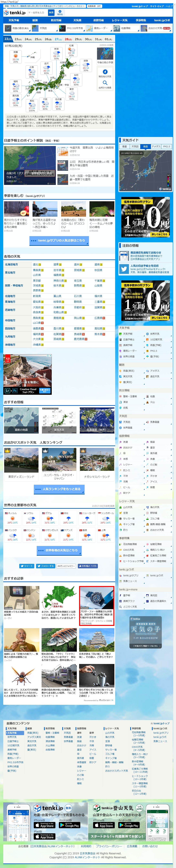Click the Facebook いいね button

[88, 566]
